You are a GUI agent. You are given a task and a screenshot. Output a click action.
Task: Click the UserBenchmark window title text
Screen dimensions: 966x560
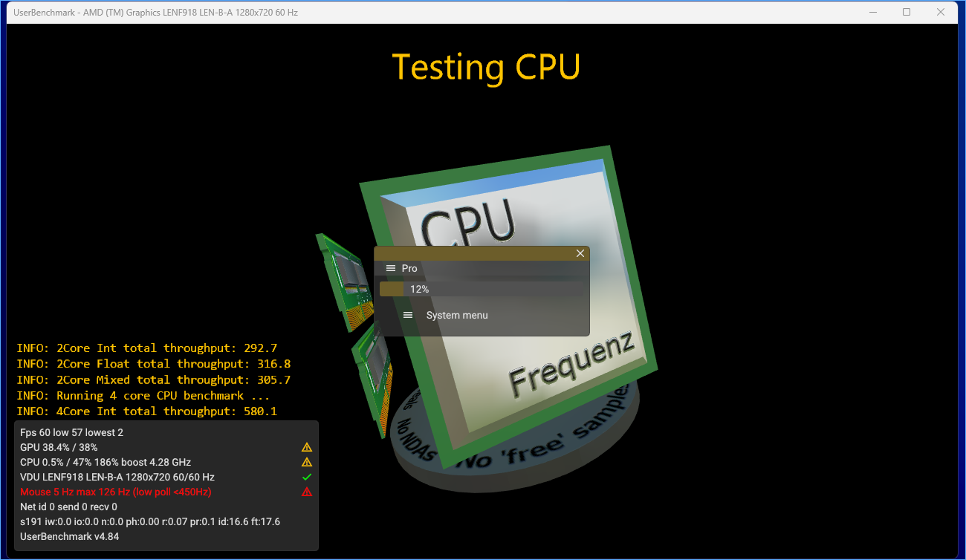tap(156, 13)
